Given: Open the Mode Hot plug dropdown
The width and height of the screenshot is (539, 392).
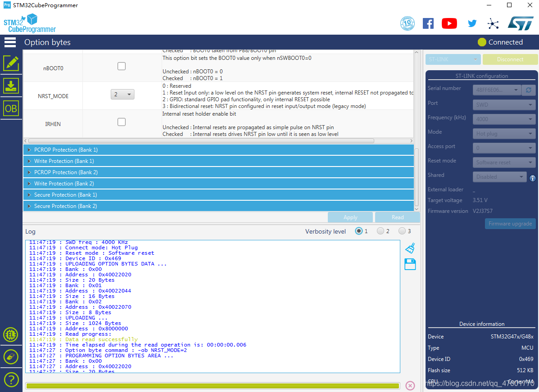Looking at the screenshot, I should pos(504,134).
